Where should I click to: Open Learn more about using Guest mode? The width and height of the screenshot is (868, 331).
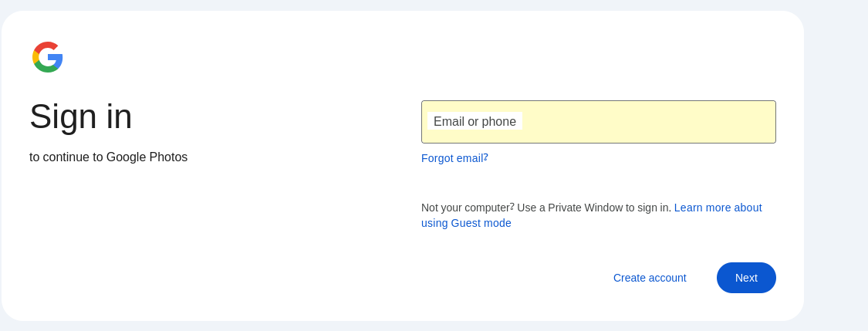point(718,208)
